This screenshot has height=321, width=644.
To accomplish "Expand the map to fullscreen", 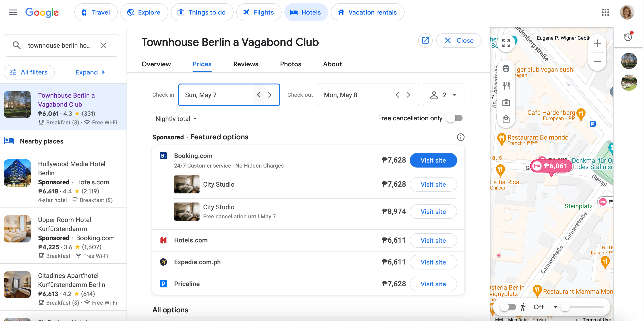I will 506,43.
